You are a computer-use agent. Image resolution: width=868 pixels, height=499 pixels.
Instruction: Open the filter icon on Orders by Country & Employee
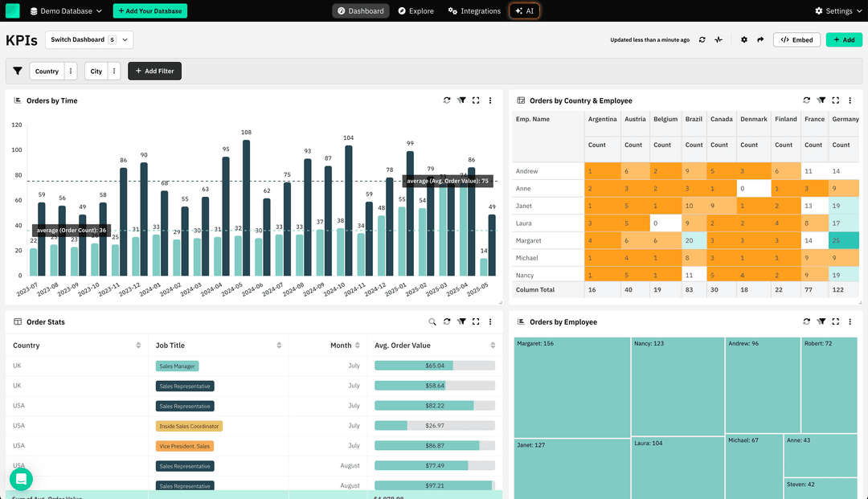click(x=821, y=100)
